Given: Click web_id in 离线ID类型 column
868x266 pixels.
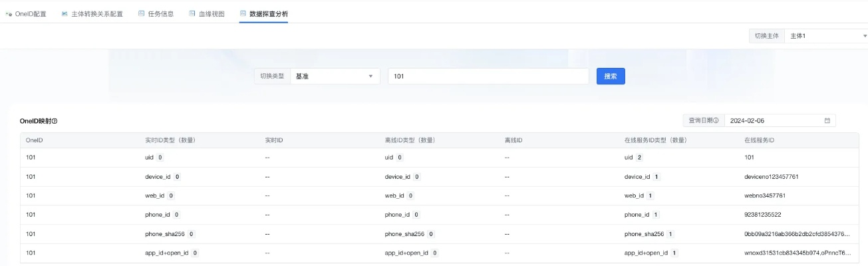Looking at the screenshot, I should [394, 196].
